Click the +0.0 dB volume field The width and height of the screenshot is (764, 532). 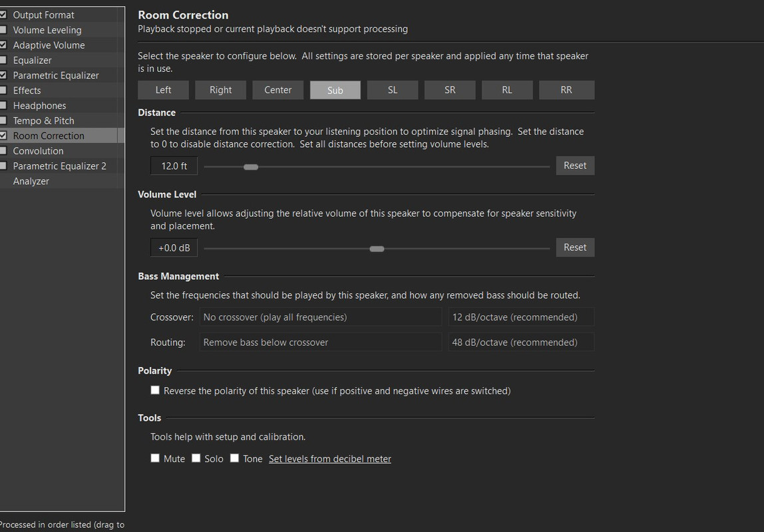tap(174, 248)
